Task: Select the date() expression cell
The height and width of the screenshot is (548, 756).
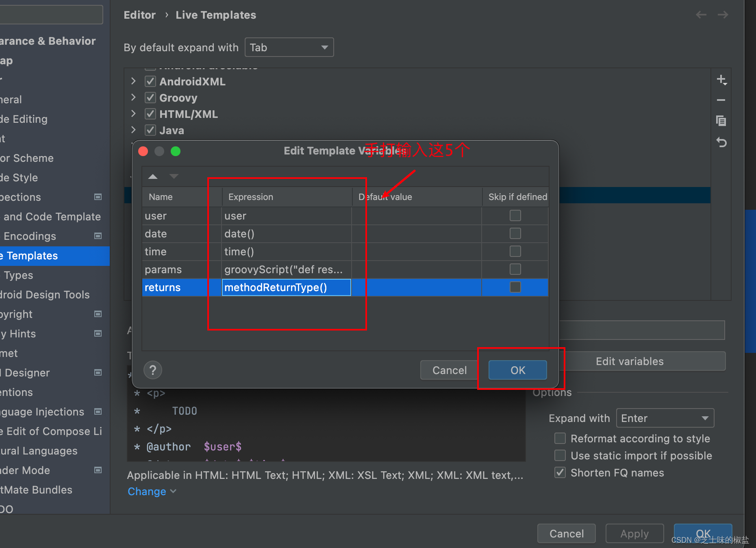Action: pos(287,234)
